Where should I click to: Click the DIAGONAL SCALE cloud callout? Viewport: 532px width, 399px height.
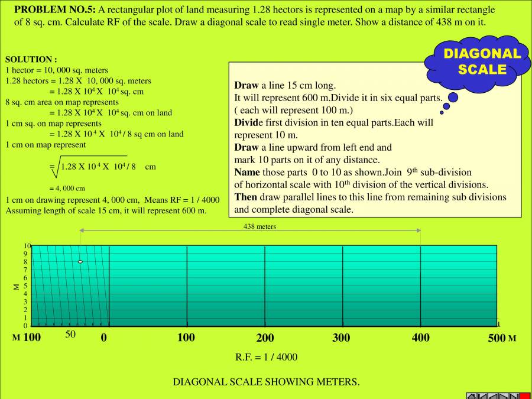481,61
